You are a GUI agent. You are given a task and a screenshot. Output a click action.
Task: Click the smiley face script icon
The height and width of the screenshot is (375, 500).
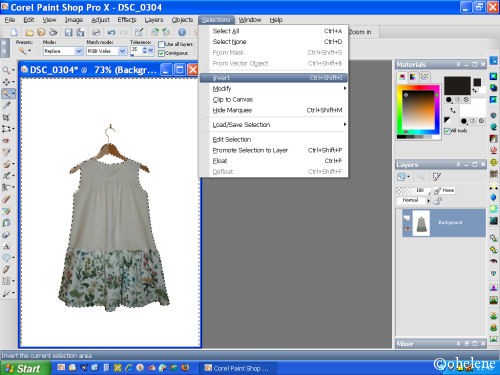pos(493,162)
